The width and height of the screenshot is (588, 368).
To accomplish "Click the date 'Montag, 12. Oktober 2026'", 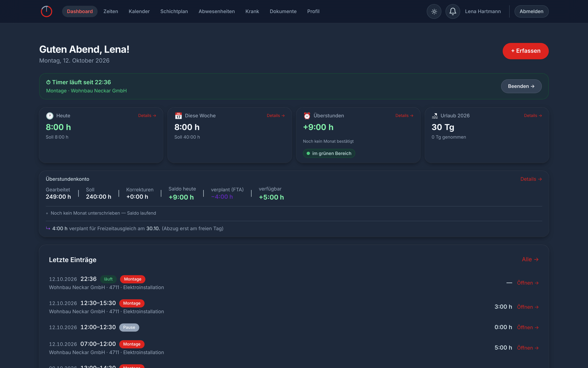I will [74, 61].
